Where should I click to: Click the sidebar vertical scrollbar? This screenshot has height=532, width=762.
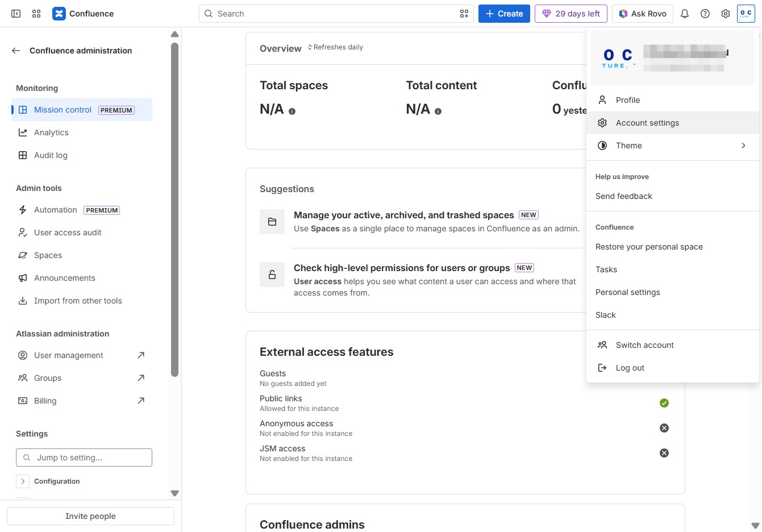[x=174, y=209]
